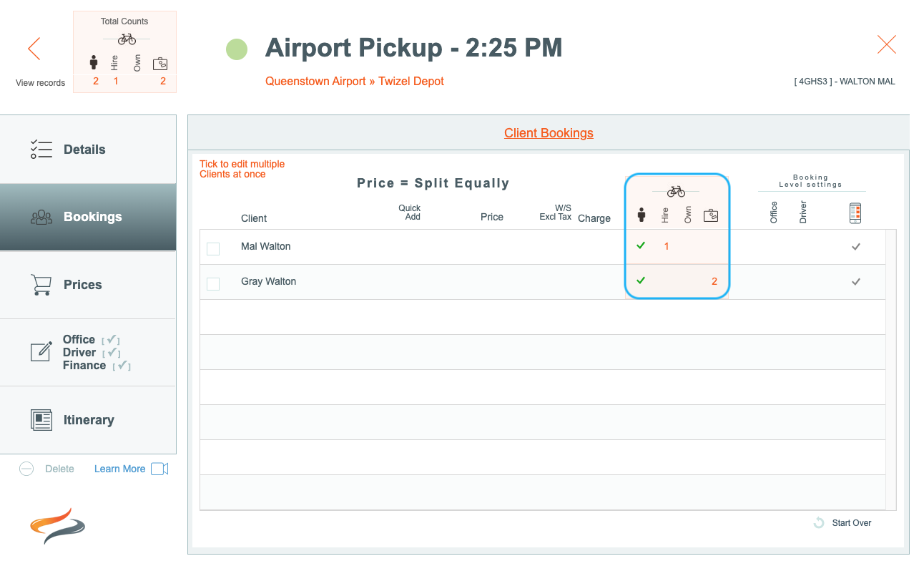Click the bicycle icon in Total Counts panel
Screen dimensions: 924x566
click(x=127, y=39)
